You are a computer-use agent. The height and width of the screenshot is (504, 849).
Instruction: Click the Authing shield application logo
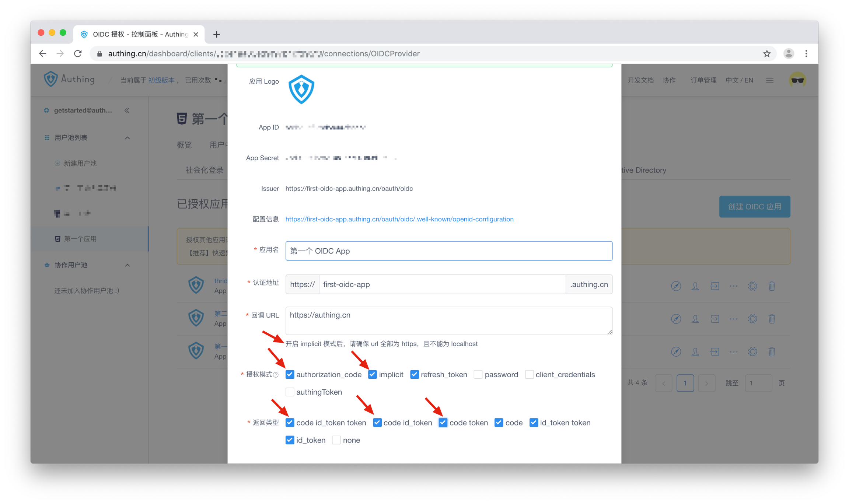pyautogui.click(x=301, y=90)
